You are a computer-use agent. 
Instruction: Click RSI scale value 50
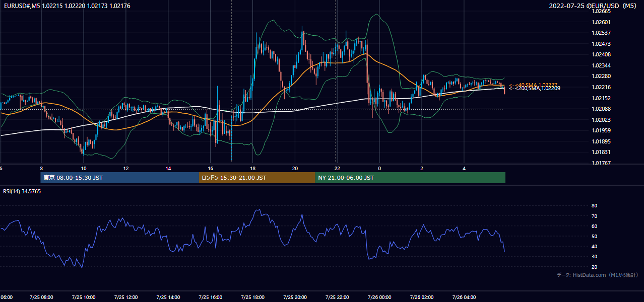pos(594,236)
